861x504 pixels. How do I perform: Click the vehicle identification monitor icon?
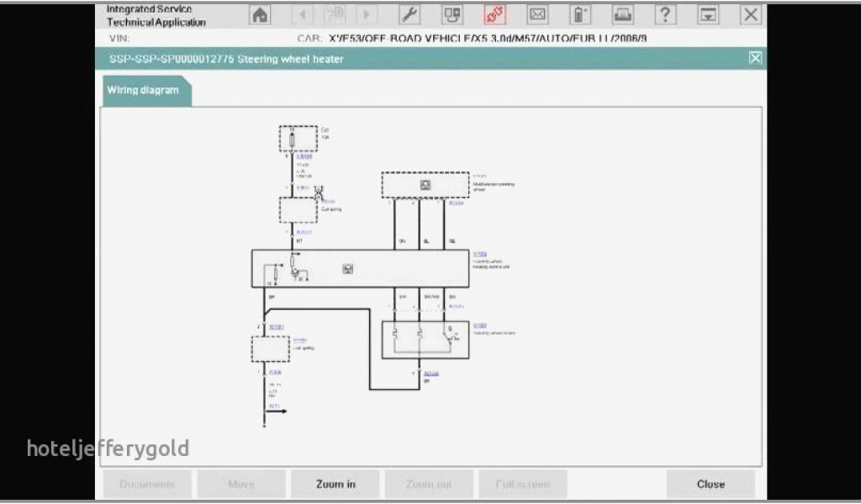point(452,14)
